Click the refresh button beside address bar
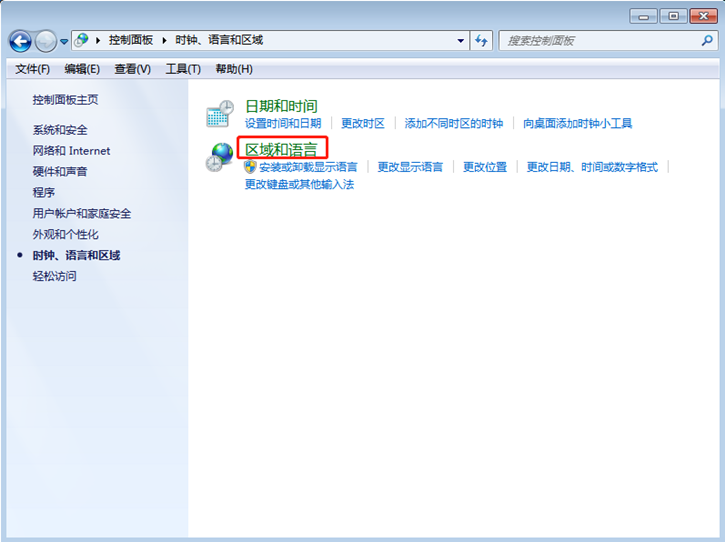The image size is (725, 542). click(x=482, y=41)
